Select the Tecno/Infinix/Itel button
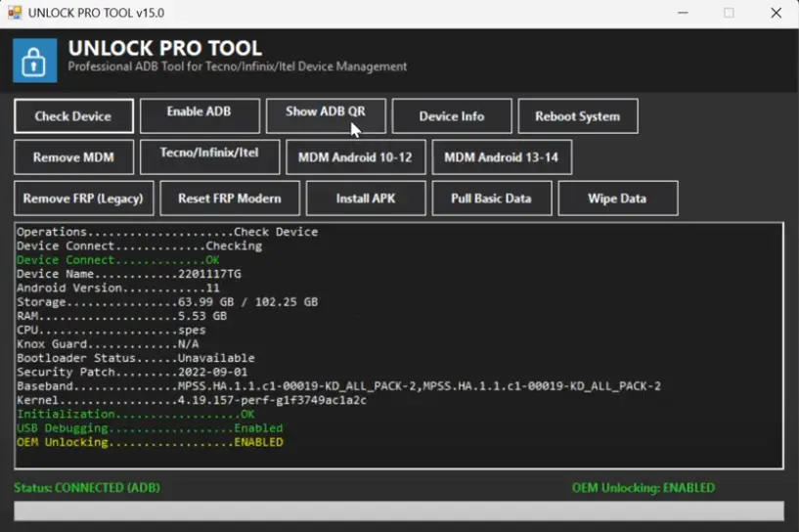Viewport: 799px width, 532px height. point(209,156)
